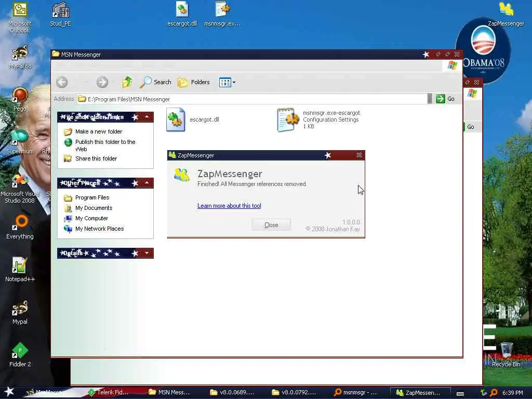
Task: Open the Pego desktop shortcut
Action: tap(20, 100)
